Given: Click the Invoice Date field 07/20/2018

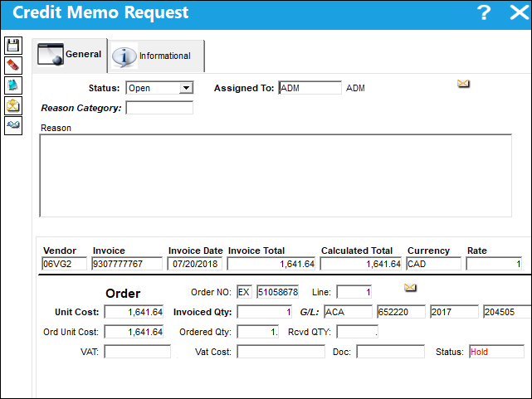Looking at the screenshot, I should click(x=195, y=264).
